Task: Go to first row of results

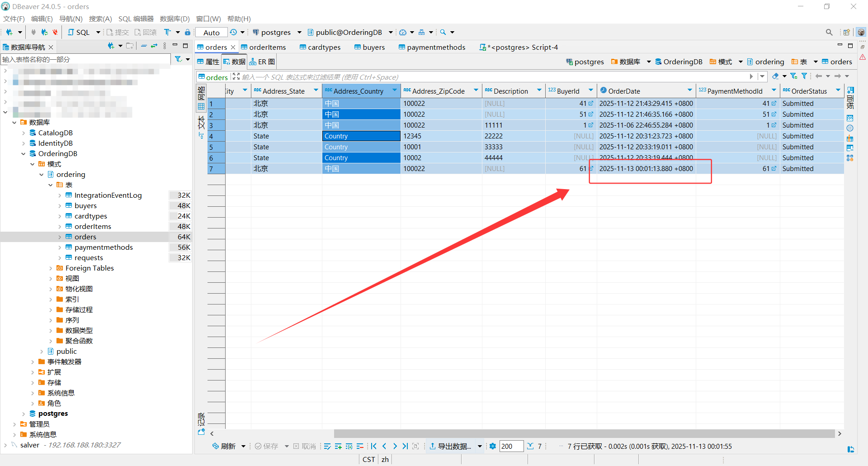Action: click(374, 446)
